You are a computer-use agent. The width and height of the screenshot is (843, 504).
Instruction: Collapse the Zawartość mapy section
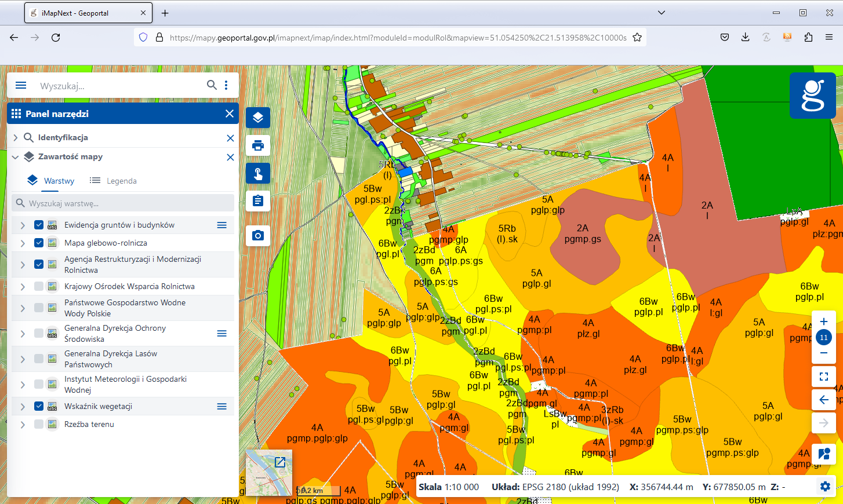tap(16, 157)
